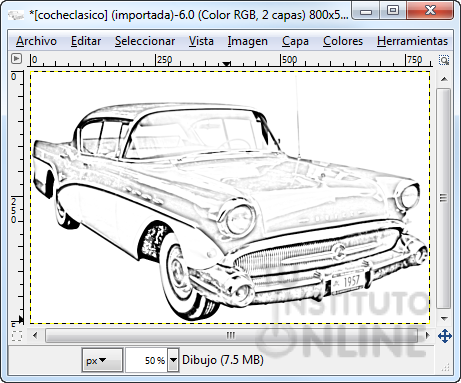This screenshot has width=461, height=383.
Task: Open the Herramientas menu
Action: tap(412, 41)
